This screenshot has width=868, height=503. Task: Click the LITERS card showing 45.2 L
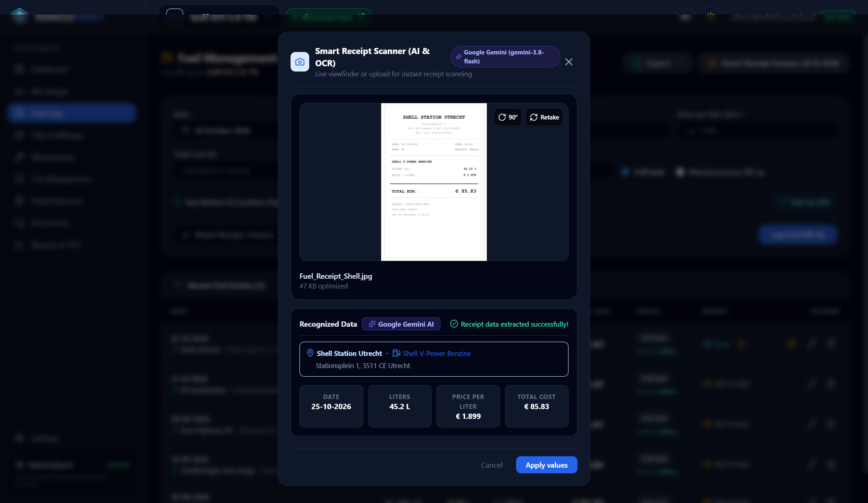[400, 406]
